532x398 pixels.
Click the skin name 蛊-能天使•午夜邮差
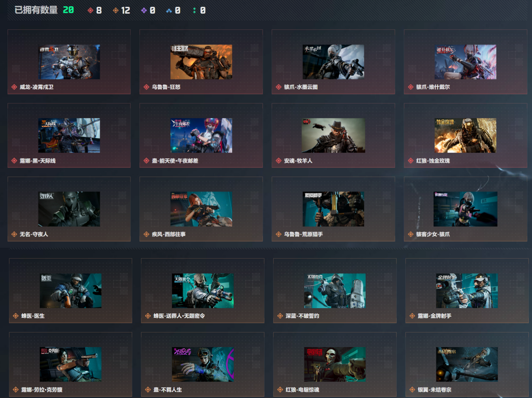(175, 161)
